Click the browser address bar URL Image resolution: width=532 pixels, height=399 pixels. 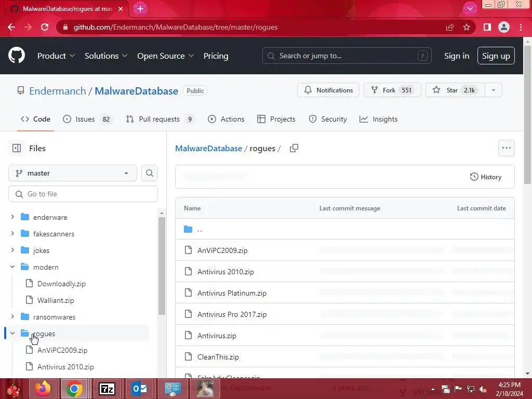176,27
